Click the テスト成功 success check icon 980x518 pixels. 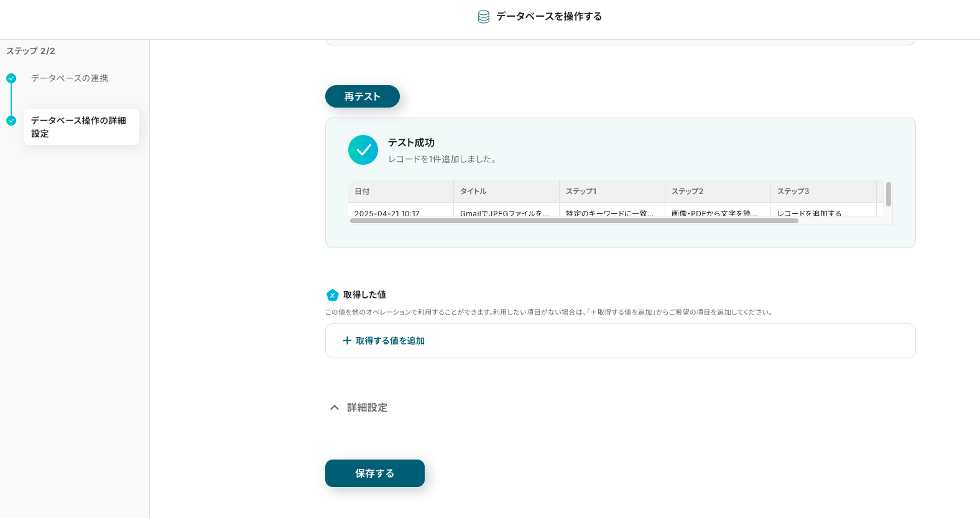click(x=363, y=150)
